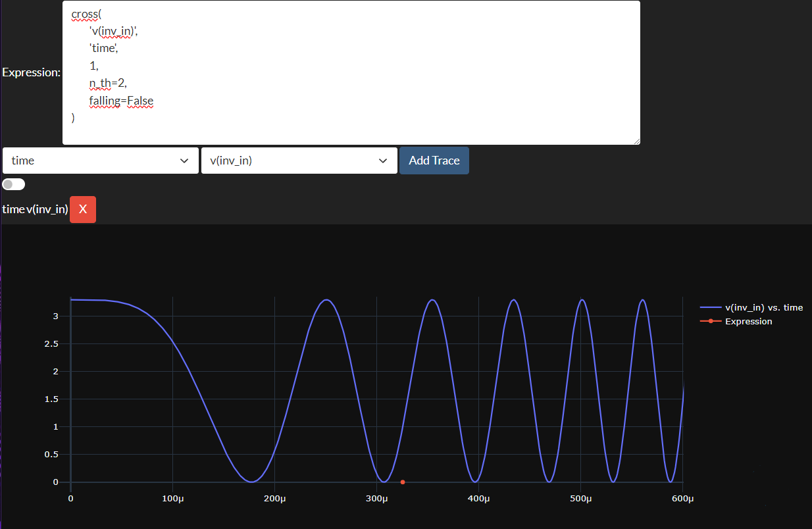
Task: Click the chevron arrow on the v(inv_in) dropdown
Action: (x=383, y=161)
